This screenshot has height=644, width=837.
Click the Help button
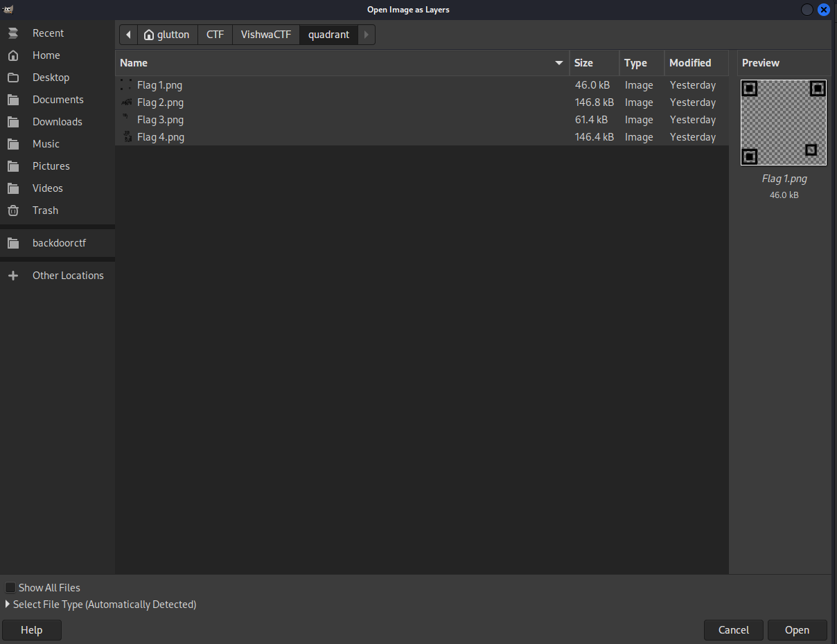coord(32,630)
